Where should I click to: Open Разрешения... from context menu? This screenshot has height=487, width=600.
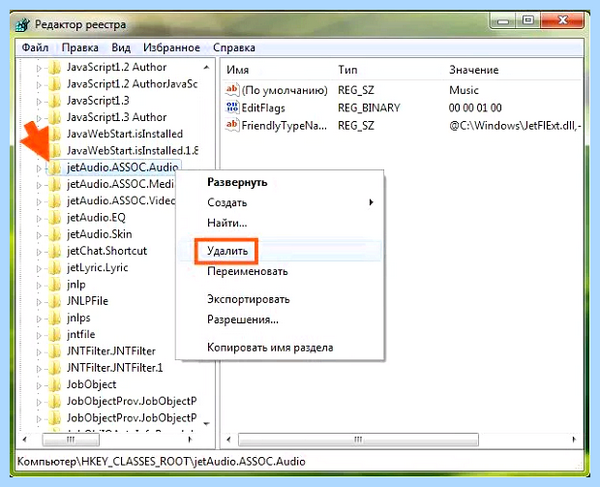[x=243, y=319]
